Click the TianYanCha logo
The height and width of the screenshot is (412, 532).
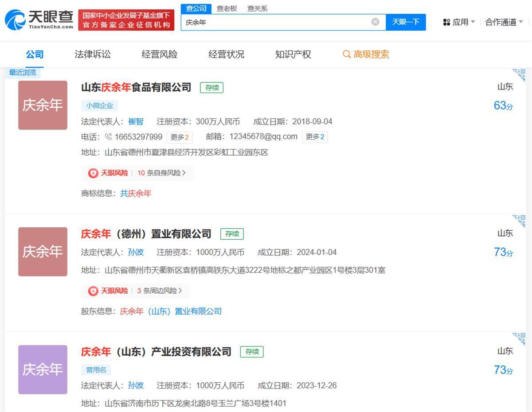[39, 19]
